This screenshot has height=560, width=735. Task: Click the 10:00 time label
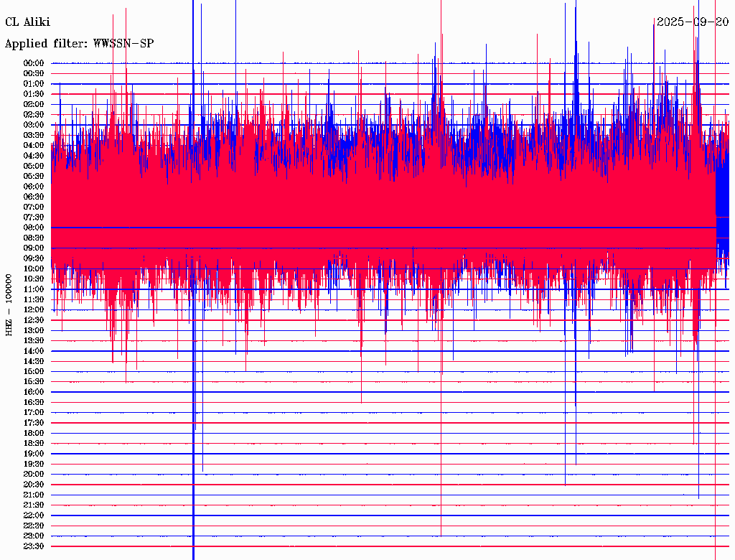point(34,269)
